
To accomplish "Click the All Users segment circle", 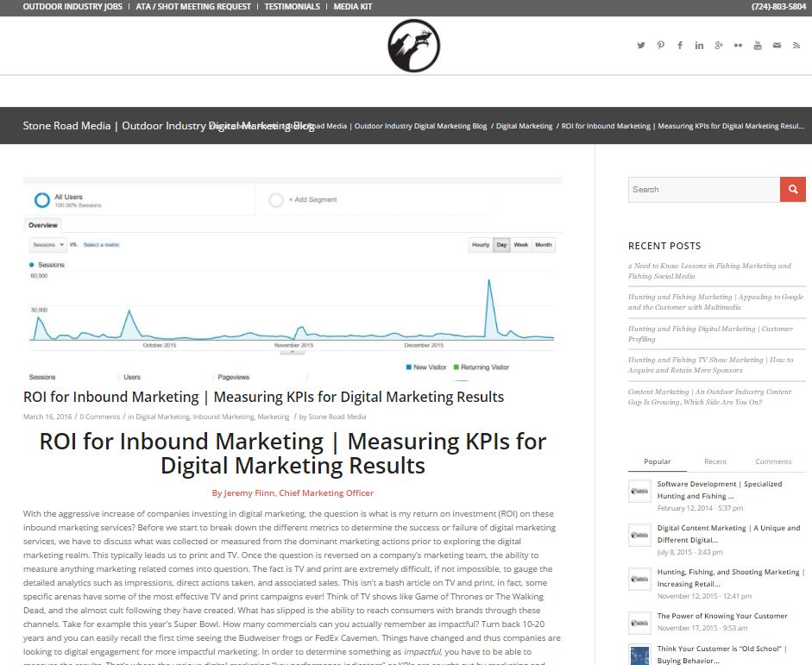I will (x=42, y=200).
